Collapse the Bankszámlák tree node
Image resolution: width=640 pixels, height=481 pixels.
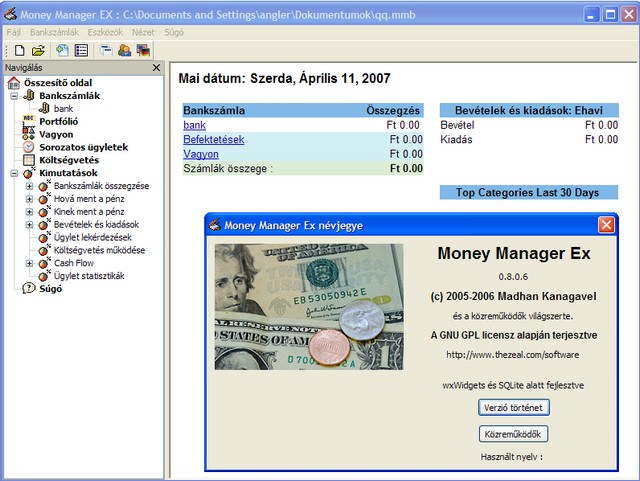coord(14,96)
